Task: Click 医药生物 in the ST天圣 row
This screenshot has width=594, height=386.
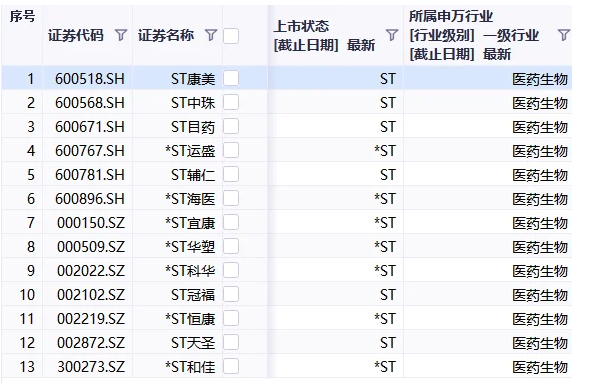Action: click(540, 342)
